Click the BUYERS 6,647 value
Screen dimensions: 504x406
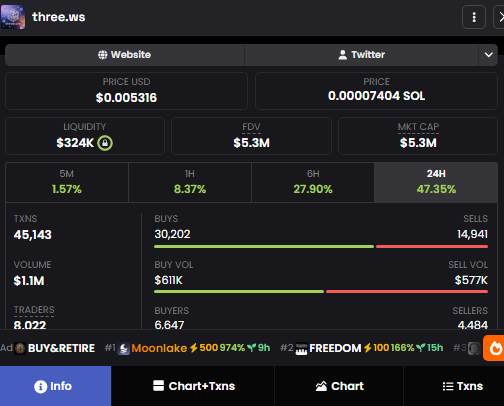(169, 325)
